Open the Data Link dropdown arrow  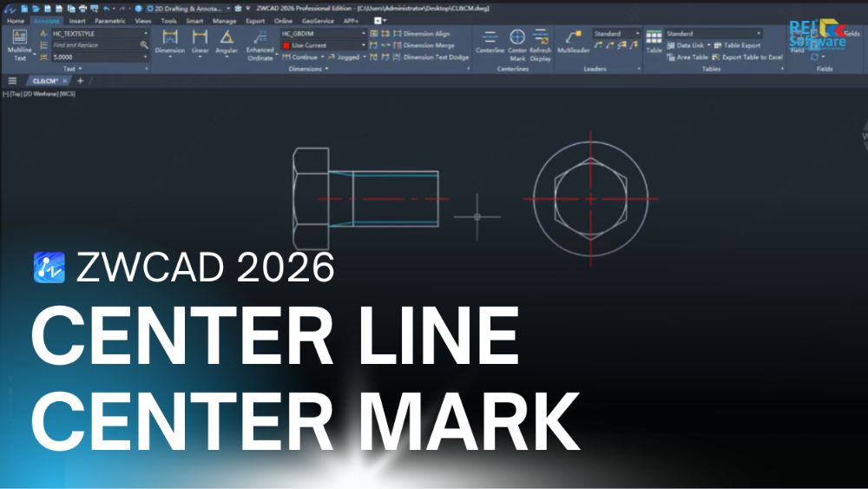click(x=708, y=45)
